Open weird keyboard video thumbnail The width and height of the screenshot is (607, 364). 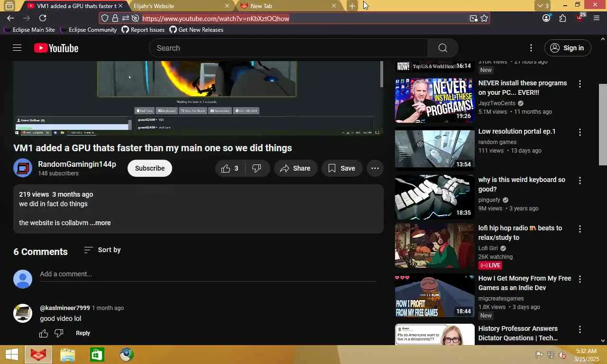(x=435, y=197)
